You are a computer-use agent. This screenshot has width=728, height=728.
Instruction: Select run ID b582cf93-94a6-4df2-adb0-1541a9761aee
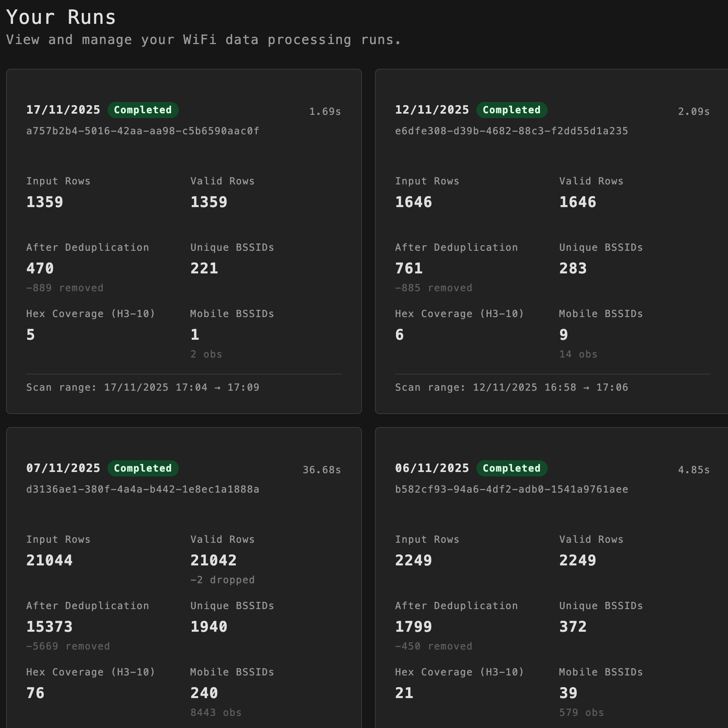point(511,489)
